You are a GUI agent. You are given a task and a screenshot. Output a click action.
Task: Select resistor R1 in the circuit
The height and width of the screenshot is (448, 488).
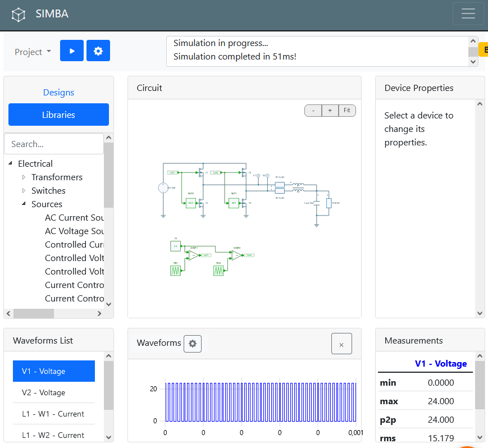(x=280, y=185)
